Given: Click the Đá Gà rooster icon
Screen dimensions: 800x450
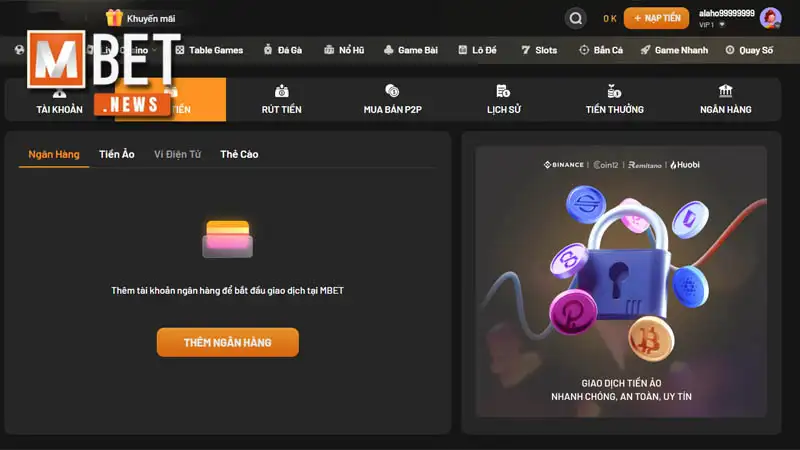Looking at the screenshot, I should pos(268,49).
